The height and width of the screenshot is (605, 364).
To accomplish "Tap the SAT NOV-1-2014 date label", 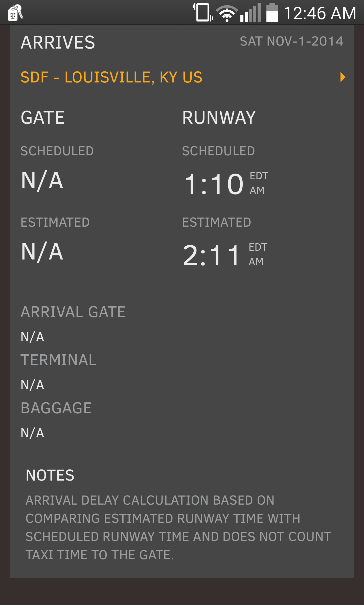I will (291, 41).
